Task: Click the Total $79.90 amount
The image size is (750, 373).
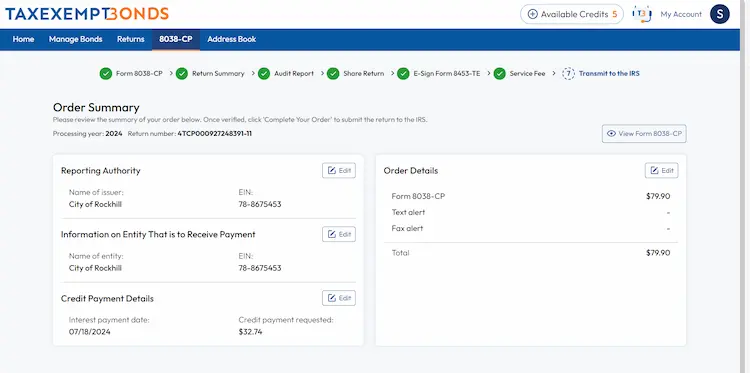Action: 658,253
